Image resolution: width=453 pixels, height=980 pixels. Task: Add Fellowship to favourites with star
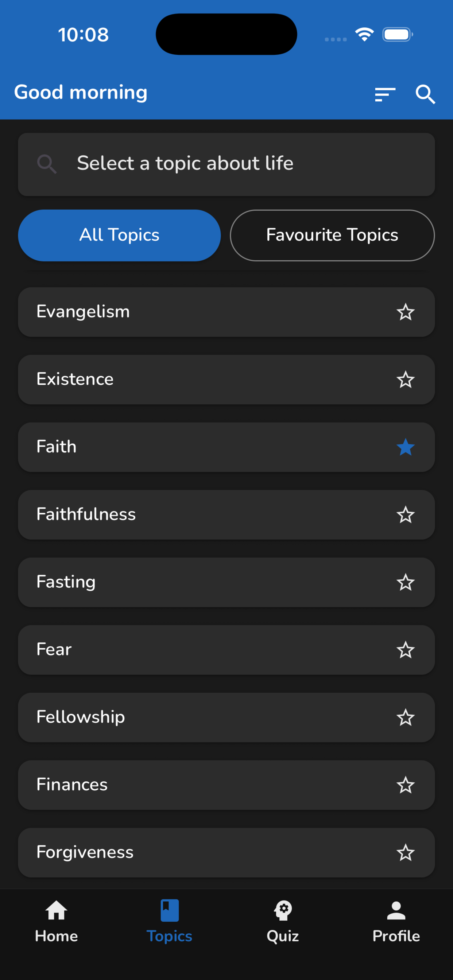(x=406, y=718)
